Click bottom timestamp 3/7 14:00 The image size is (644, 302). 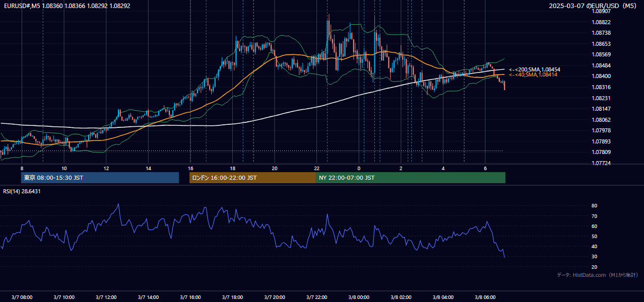click(x=148, y=297)
